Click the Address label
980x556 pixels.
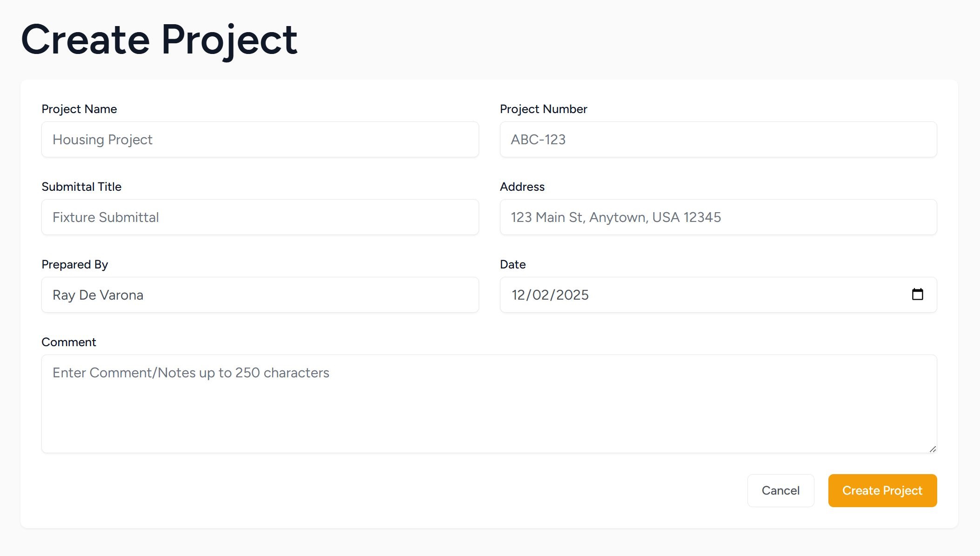[x=522, y=187]
